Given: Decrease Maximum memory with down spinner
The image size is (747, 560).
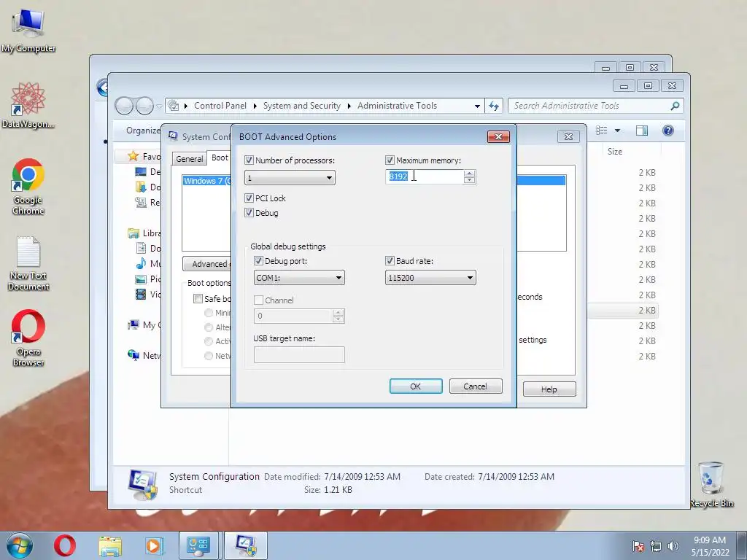Looking at the screenshot, I should click(469, 180).
